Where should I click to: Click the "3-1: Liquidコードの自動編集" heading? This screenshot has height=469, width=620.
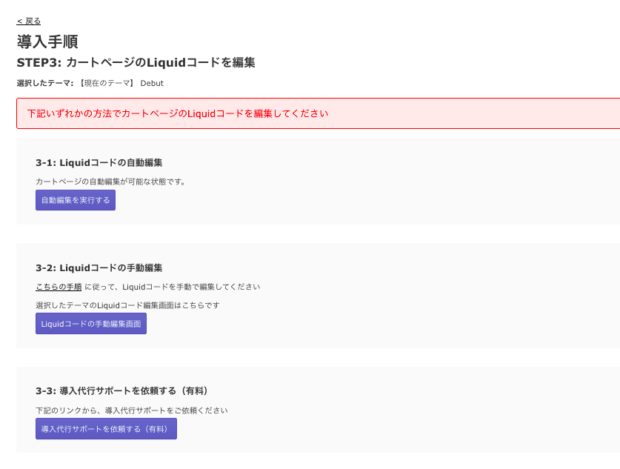click(99, 162)
